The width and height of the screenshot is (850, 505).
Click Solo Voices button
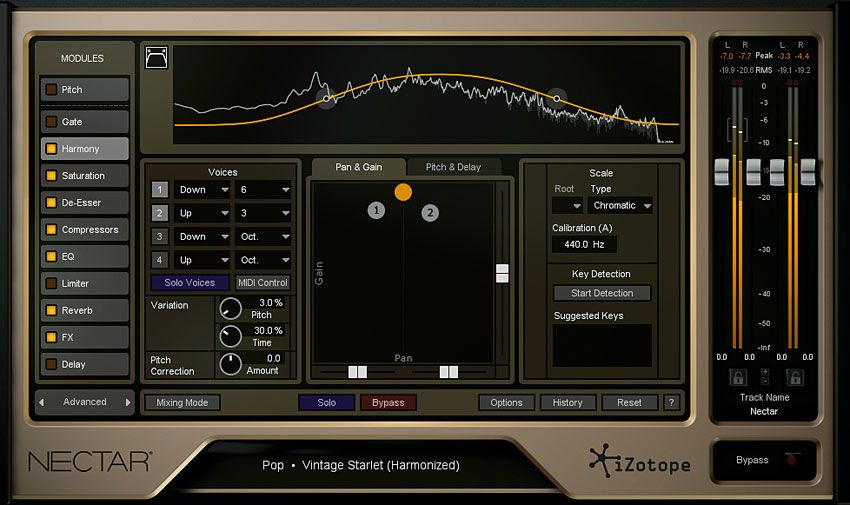(190, 282)
